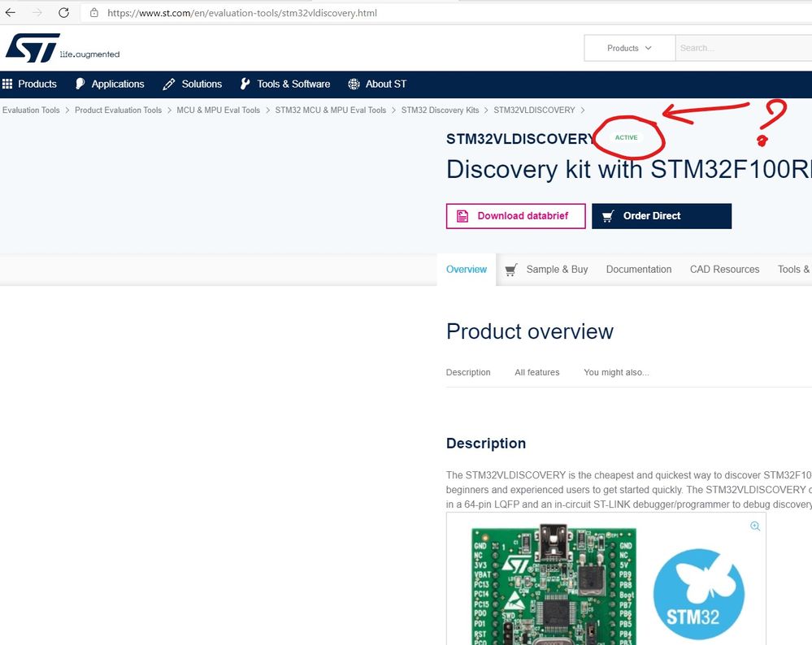Click the browser back arrow

click(11, 13)
